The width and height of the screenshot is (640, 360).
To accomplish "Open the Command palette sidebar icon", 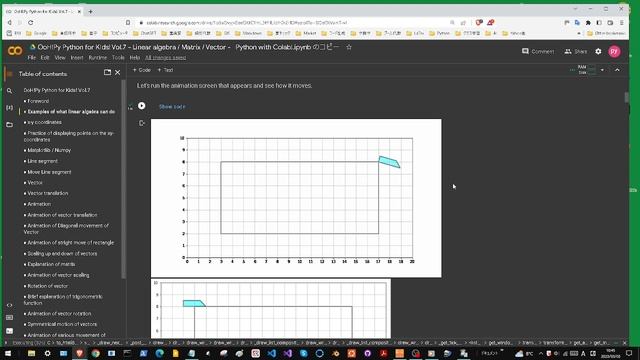I will pos(9,318).
